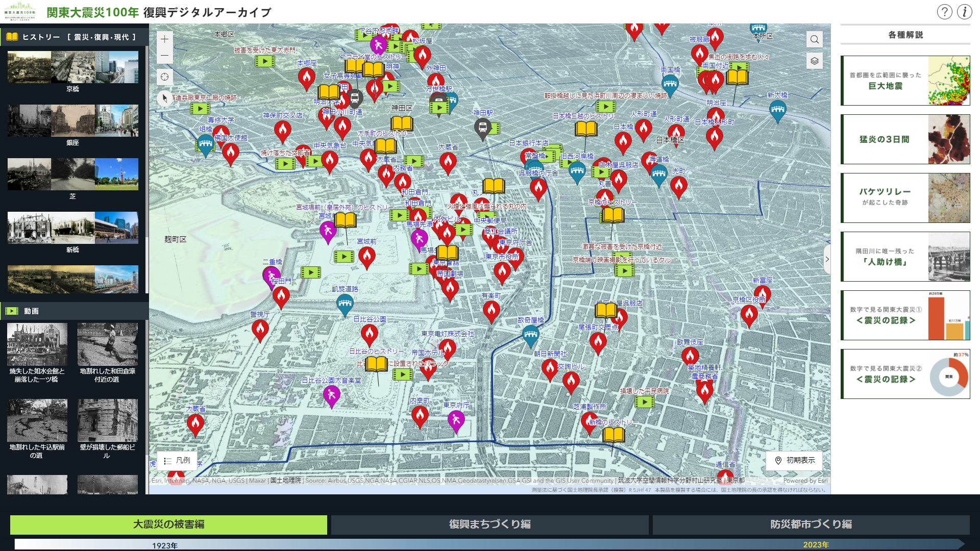Click the help question mark icon
The width and height of the screenshot is (980, 551).
point(944,12)
